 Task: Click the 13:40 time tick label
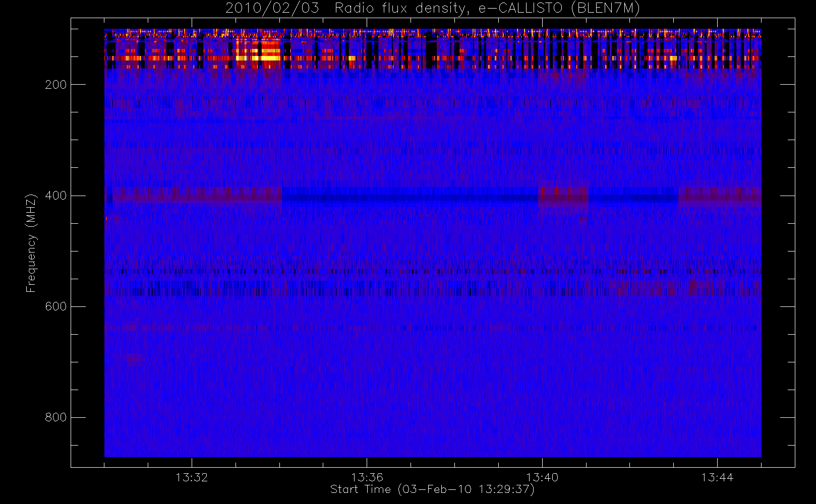[x=542, y=477]
